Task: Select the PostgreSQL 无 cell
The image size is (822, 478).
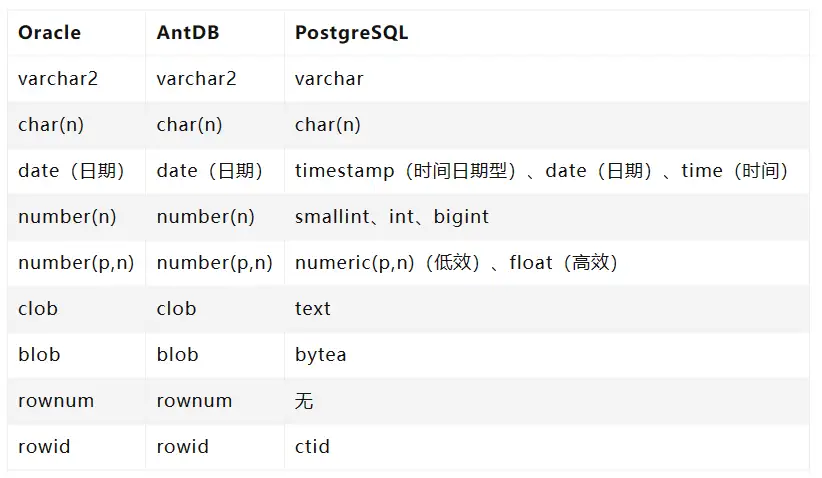Action: click(x=304, y=401)
